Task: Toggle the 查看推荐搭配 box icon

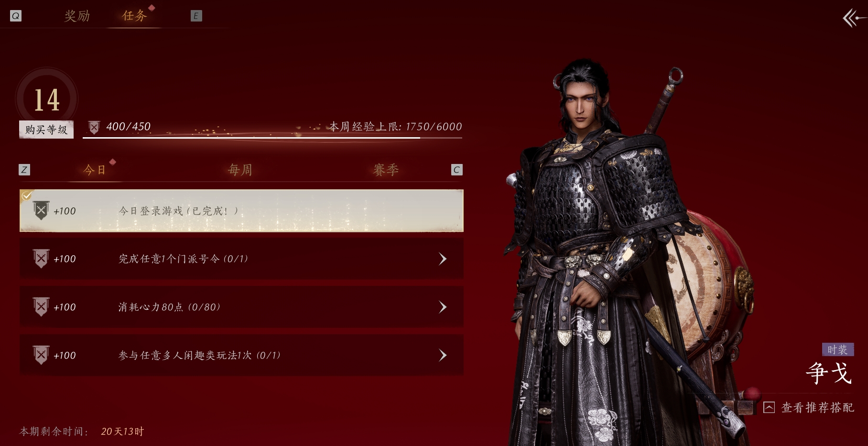Action: pos(769,407)
